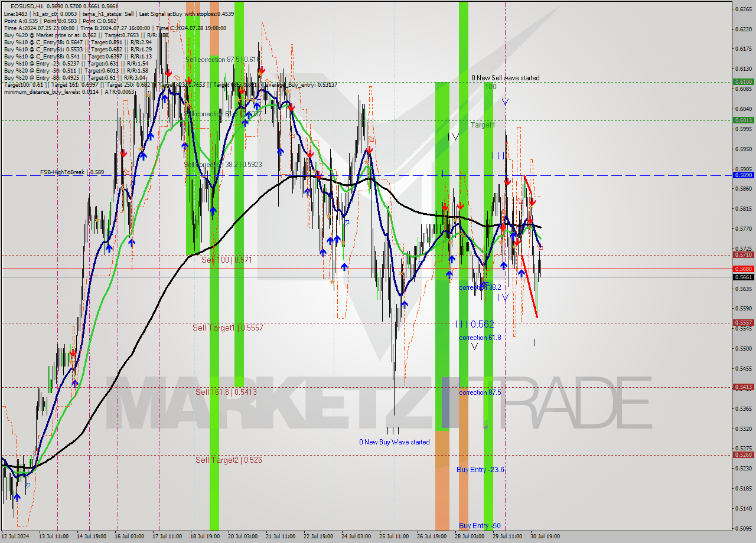Select the '25 Jul 11:00' date label
Image resolution: width=756 pixels, height=543 pixels.
(394, 537)
